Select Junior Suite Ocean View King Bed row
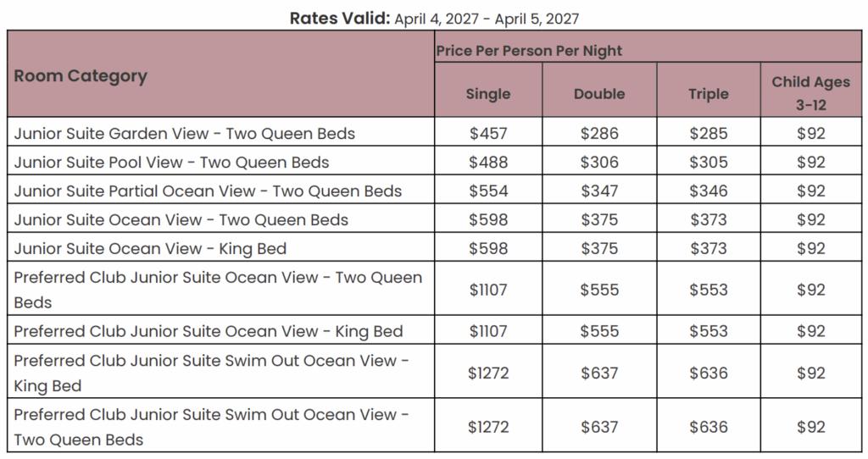The image size is (868, 459). (151, 248)
